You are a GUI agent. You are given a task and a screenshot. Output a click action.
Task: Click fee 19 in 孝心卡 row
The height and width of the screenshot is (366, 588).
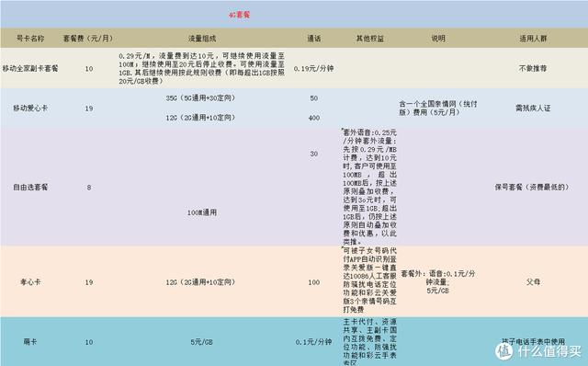89,282
